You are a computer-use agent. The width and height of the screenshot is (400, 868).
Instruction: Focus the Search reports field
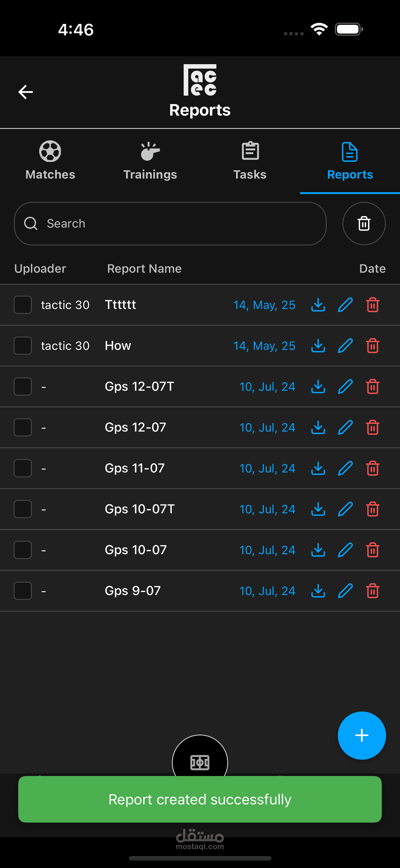(x=175, y=224)
